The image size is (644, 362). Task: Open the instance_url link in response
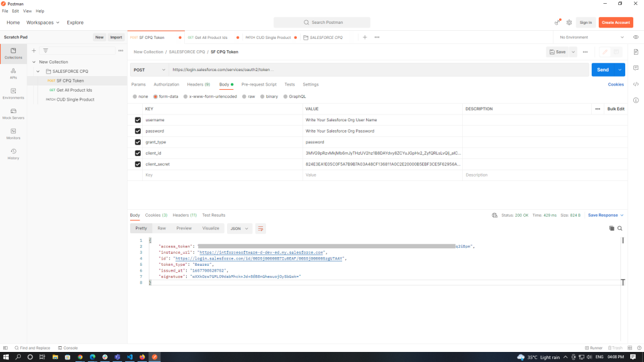(261, 253)
